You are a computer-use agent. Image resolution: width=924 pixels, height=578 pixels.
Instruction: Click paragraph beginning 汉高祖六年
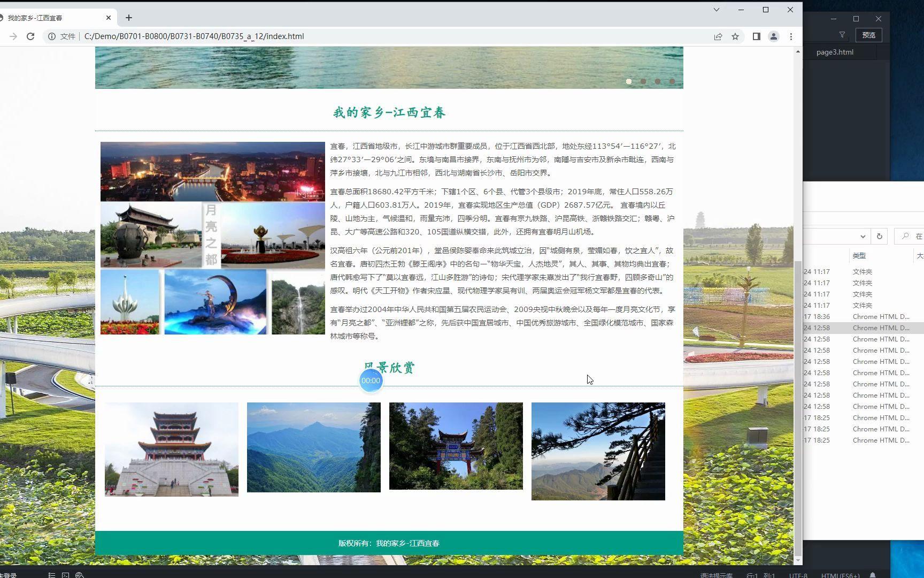click(x=503, y=270)
